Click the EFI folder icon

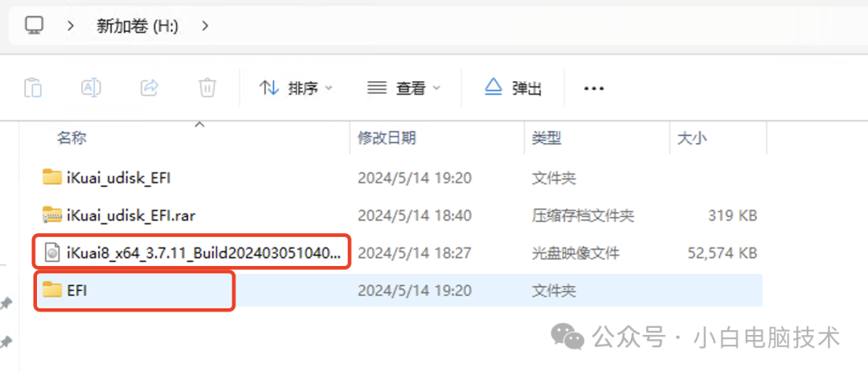52,289
